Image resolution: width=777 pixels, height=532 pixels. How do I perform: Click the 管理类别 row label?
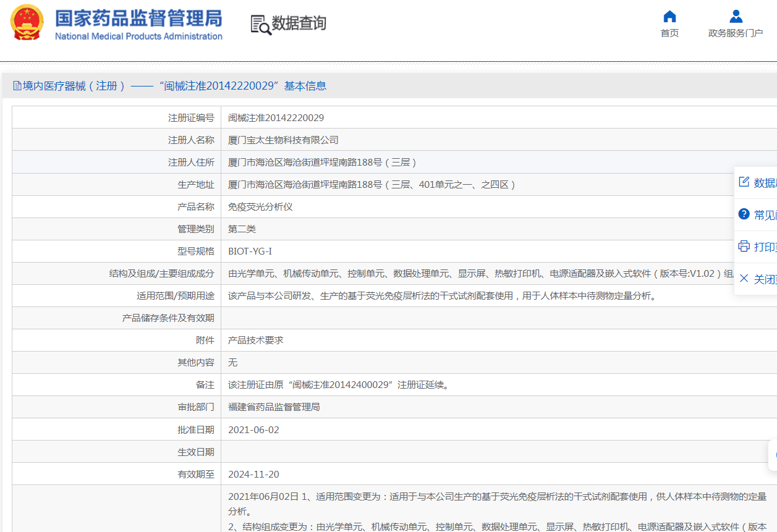tap(196, 229)
